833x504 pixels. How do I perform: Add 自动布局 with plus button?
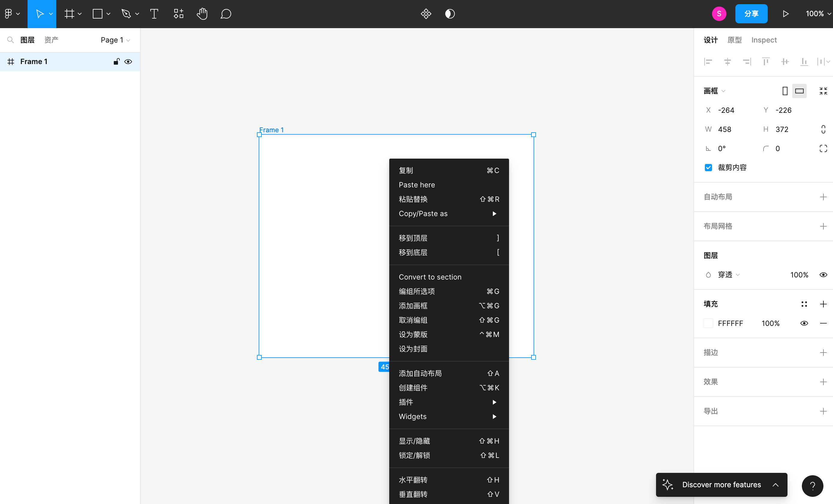pyautogui.click(x=823, y=197)
